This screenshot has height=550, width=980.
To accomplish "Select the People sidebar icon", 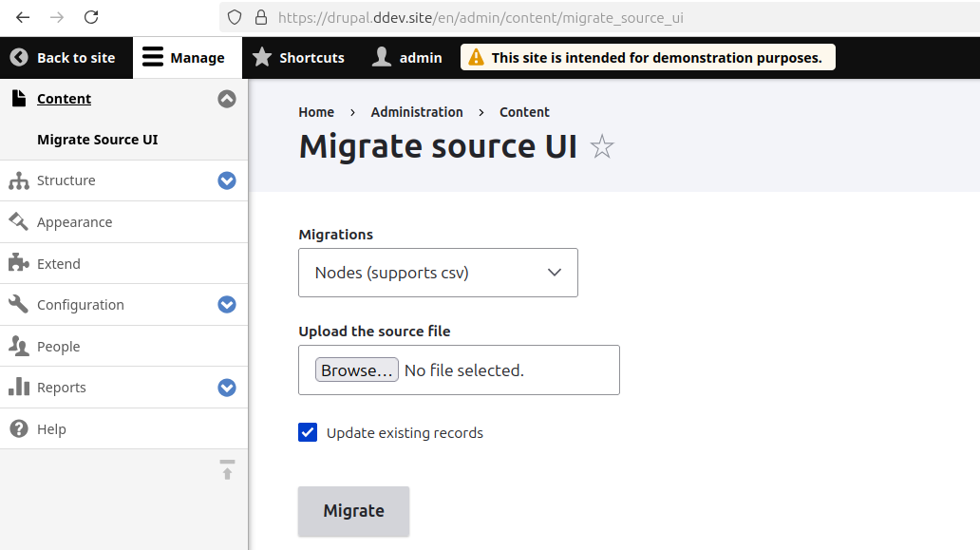I will tap(17, 346).
